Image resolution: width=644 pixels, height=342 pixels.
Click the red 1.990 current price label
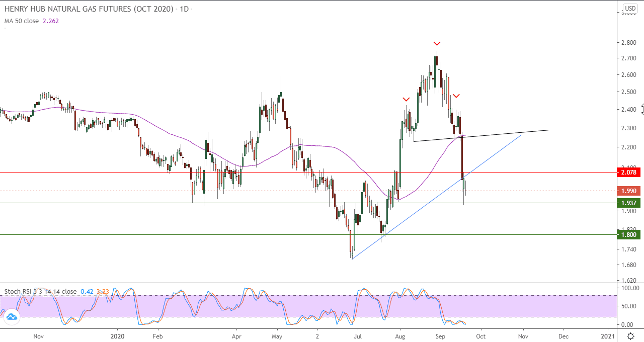pos(628,191)
